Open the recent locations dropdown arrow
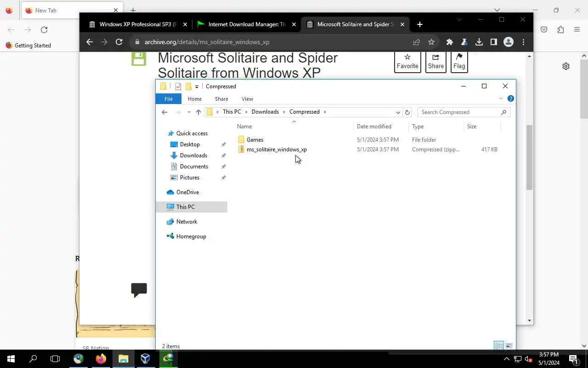This screenshot has width=588, height=368. click(189, 112)
